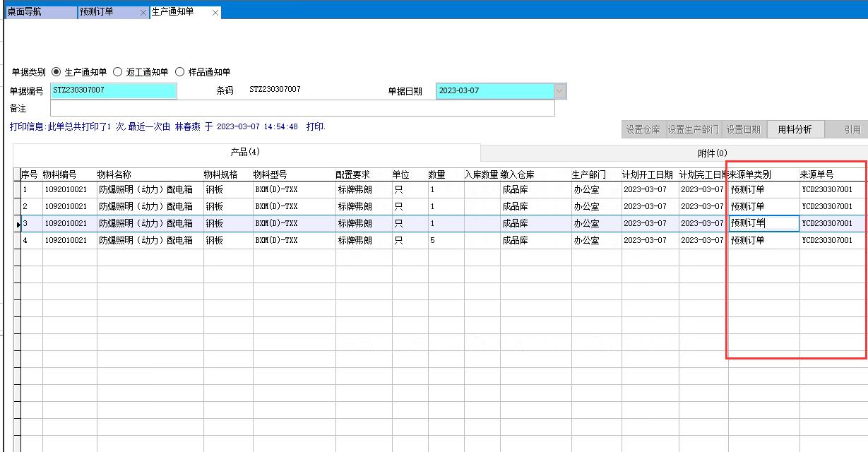
Task: Close the 生产通知单 tab
Action: click(x=215, y=13)
